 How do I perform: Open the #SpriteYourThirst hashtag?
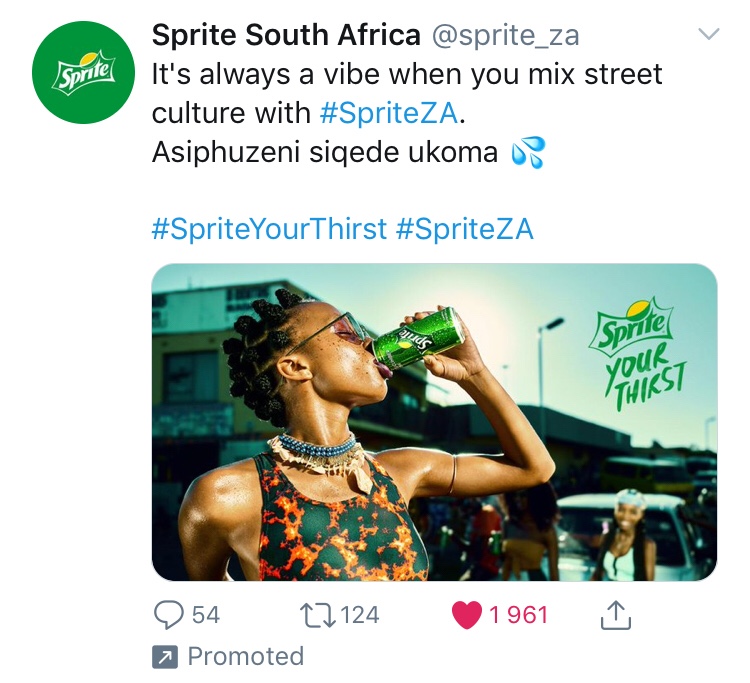pos(268,229)
